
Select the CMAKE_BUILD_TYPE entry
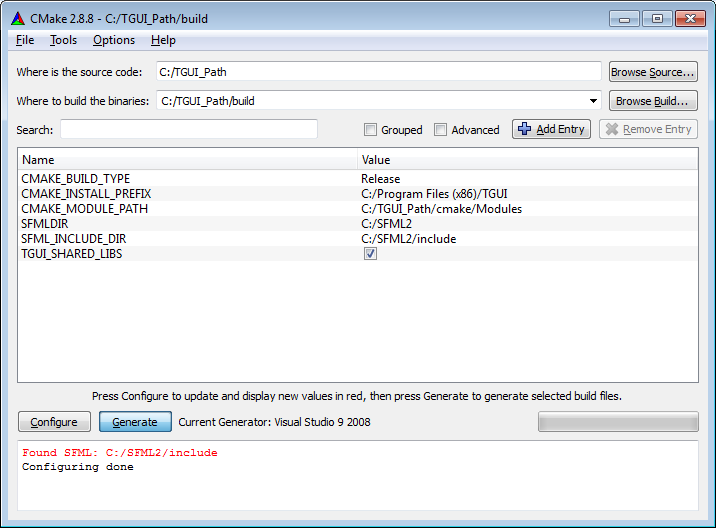tap(76, 179)
